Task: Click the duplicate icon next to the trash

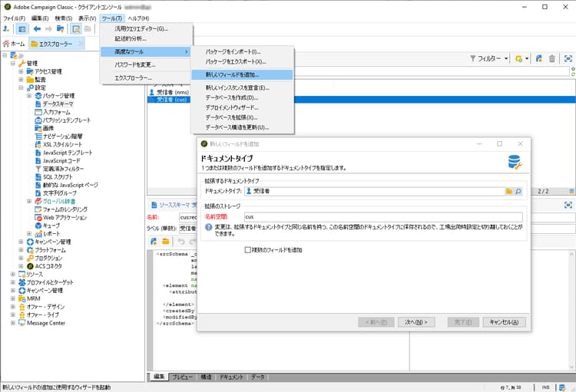Action: [539, 58]
